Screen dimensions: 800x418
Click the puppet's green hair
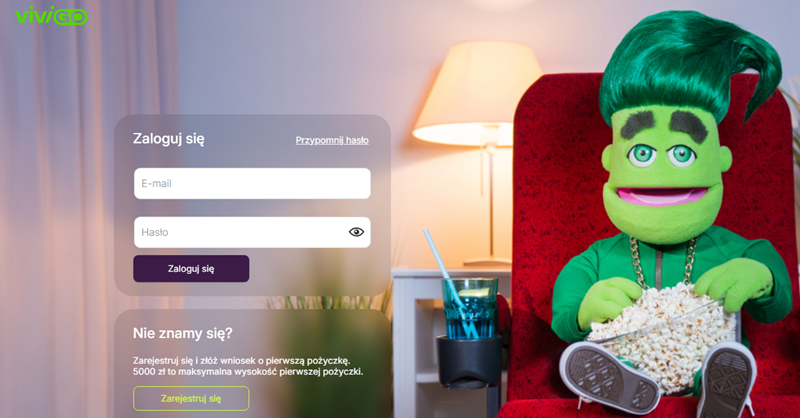[x=689, y=64]
